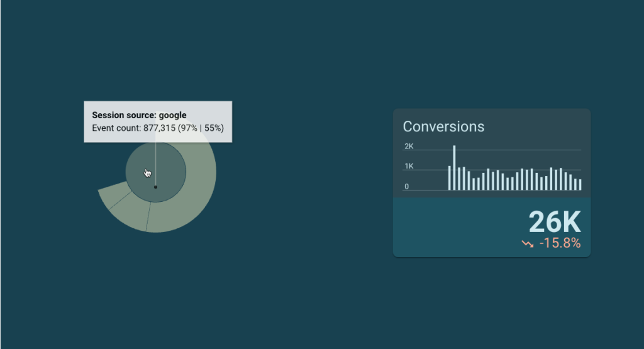Click the vertical tooltip leader line above the dot
Viewport: 644px width, 349px height.
[156, 164]
